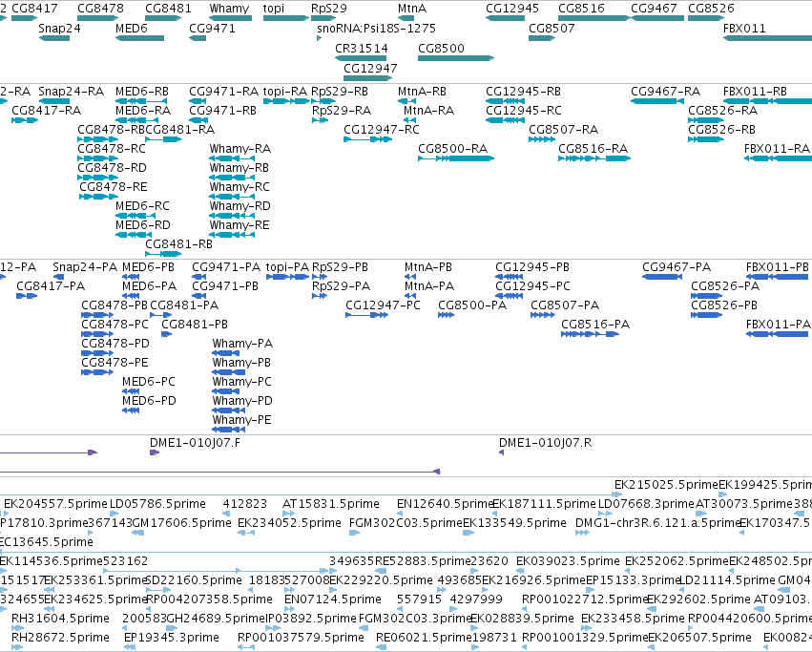
Task: Click the topi gene glyph
Action: click(286, 18)
